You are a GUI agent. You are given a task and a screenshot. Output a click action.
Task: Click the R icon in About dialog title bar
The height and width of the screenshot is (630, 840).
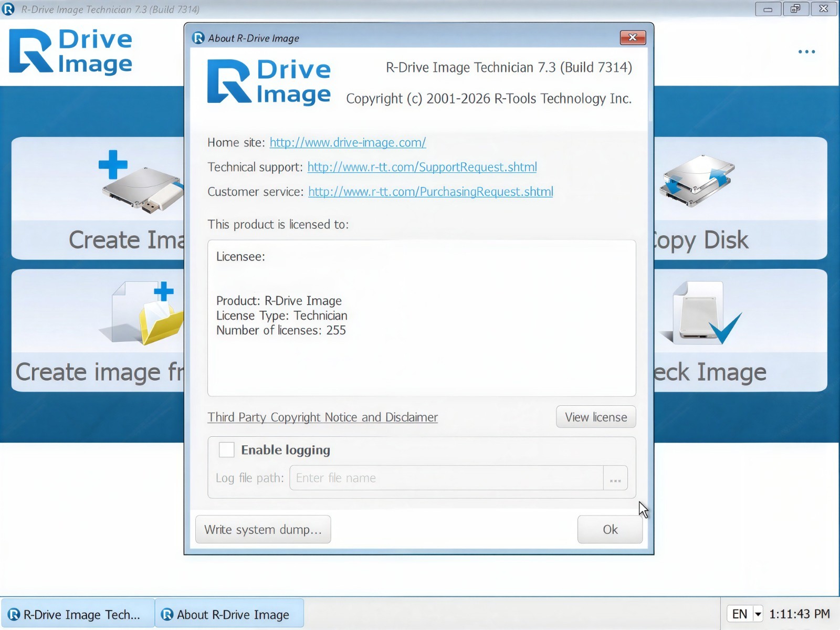[198, 38]
